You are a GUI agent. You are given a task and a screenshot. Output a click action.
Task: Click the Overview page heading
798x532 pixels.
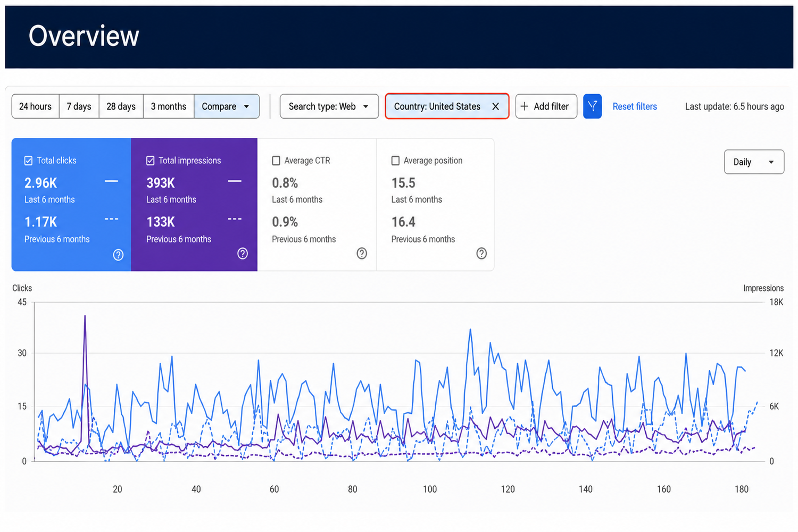click(84, 36)
